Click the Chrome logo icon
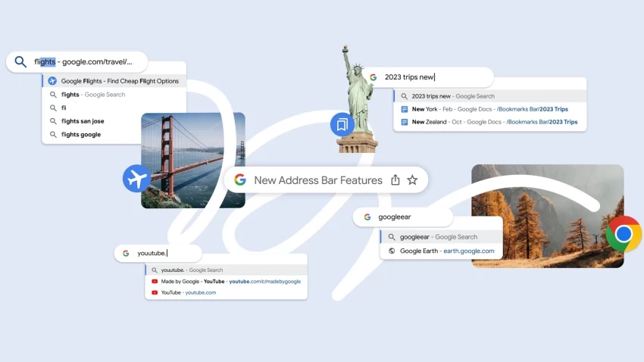644x362 pixels. (624, 234)
